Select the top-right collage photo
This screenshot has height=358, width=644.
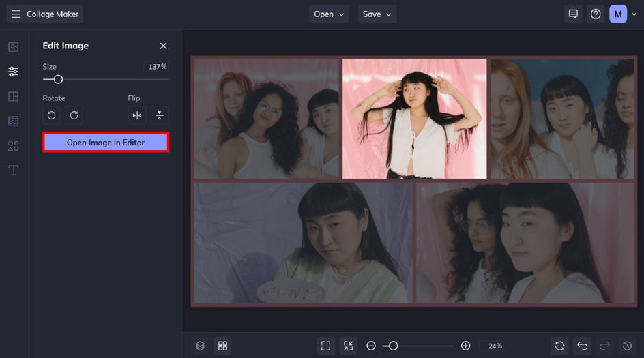pos(562,119)
